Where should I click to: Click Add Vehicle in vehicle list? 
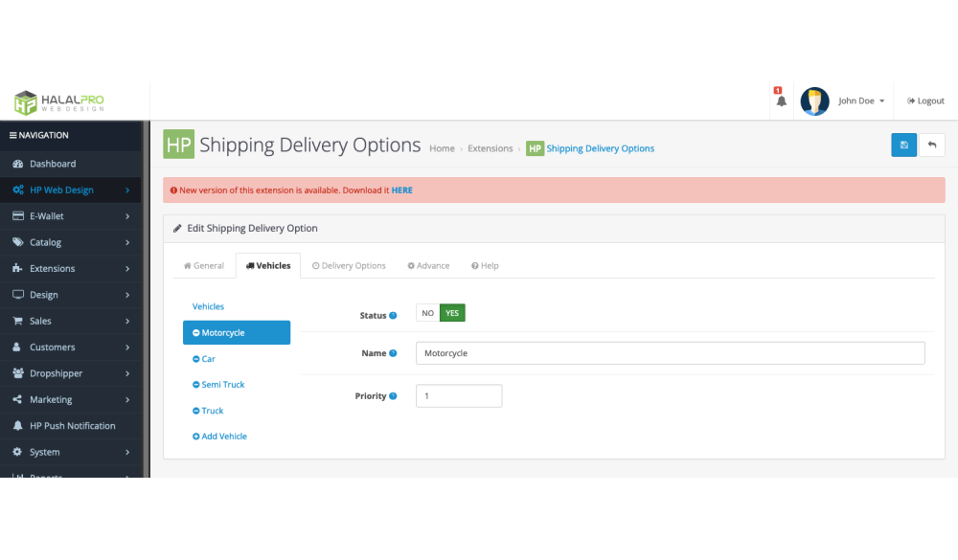coord(223,437)
